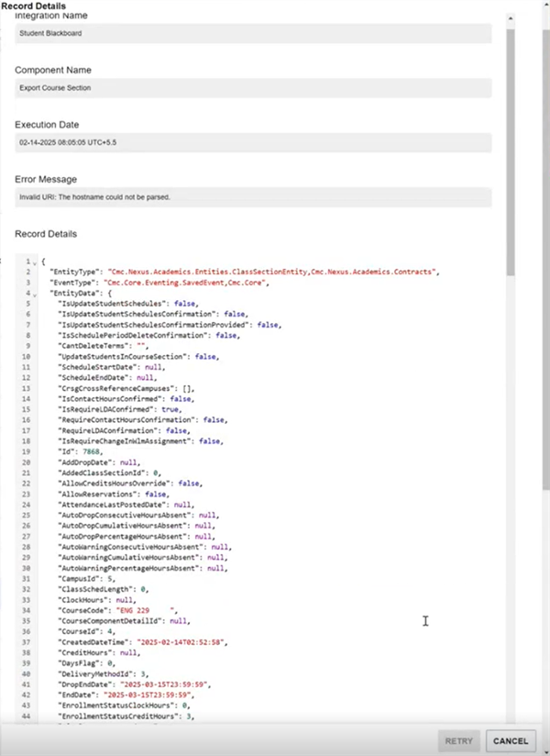This screenshot has height=756, width=550.
Task: Click "RequireLDAConfirmation" key
Action: coord(108,430)
